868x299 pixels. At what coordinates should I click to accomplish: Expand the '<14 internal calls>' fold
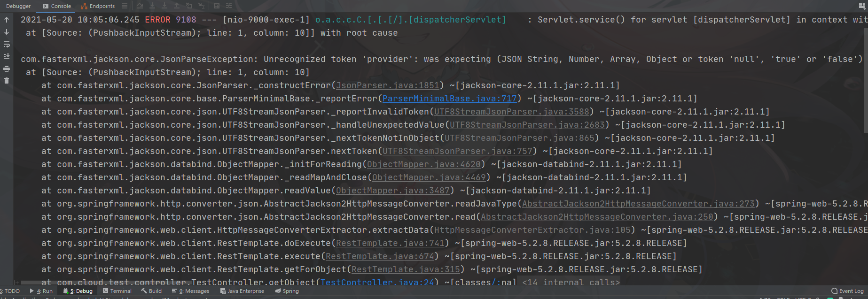coord(571,282)
